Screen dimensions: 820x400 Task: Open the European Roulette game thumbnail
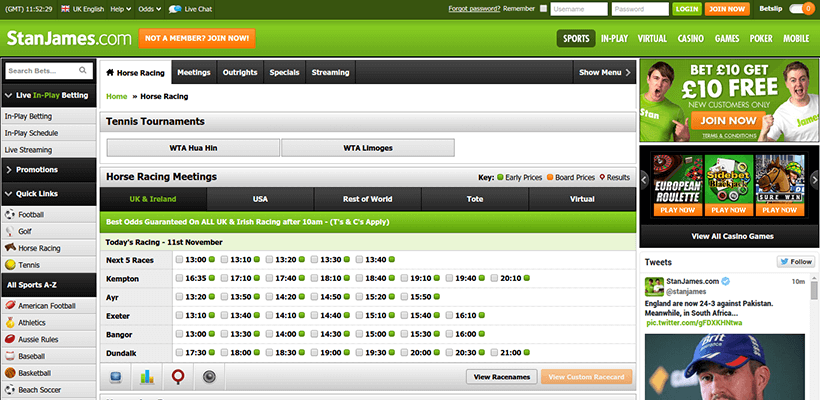click(677, 185)
